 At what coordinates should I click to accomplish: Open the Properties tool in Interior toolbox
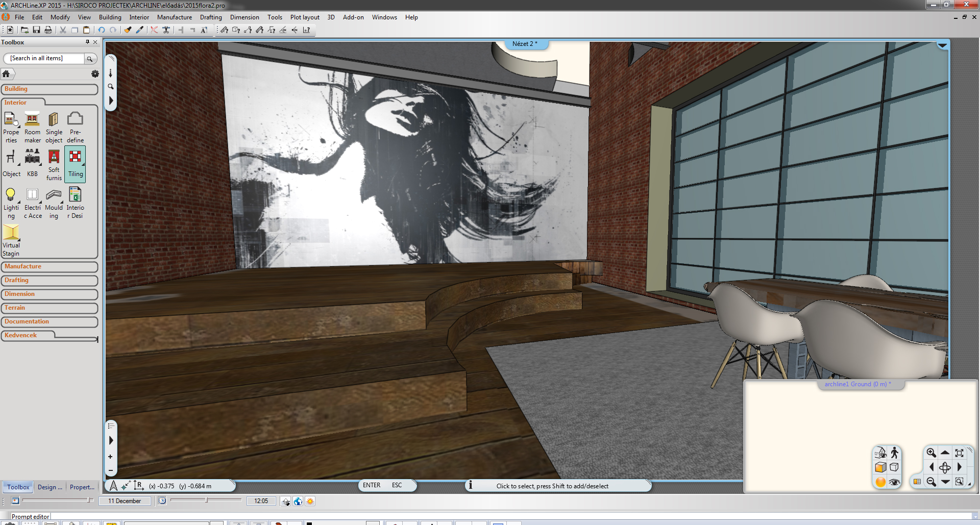pyautogui.click(x=11, y=128)
